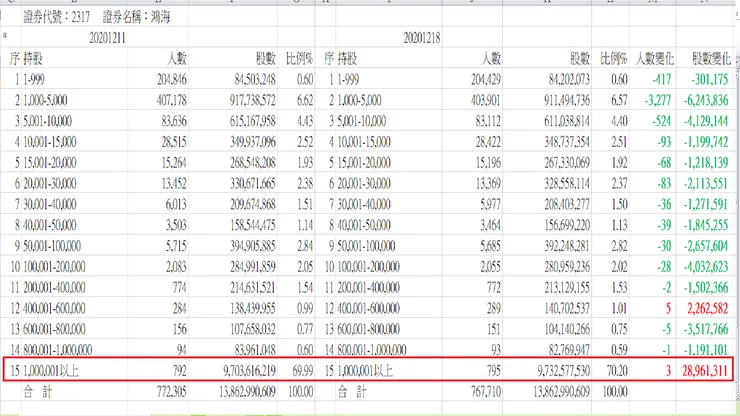Select cell with value 9,732,577,530
This screenshot has height=416, width=740.
click(x=564, y=371)
